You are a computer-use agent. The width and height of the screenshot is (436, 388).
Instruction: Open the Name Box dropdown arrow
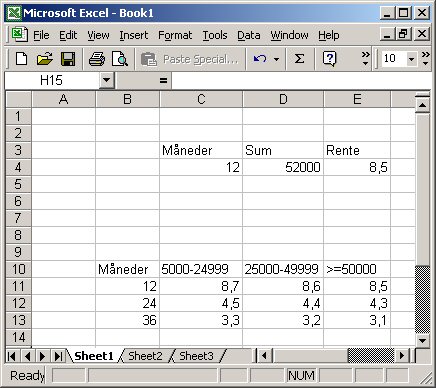(x=107, y=80)
